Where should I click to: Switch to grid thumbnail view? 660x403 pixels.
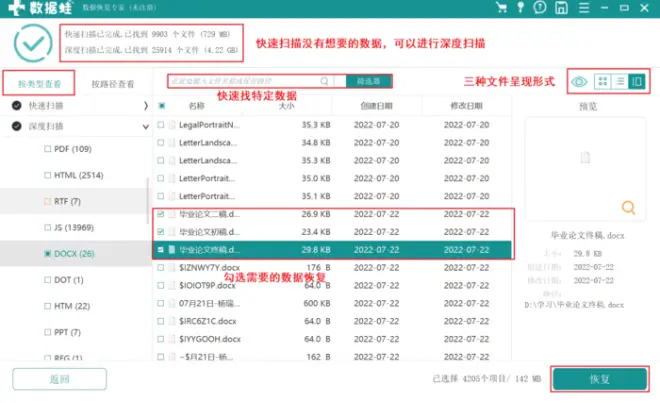coord(603,81)
